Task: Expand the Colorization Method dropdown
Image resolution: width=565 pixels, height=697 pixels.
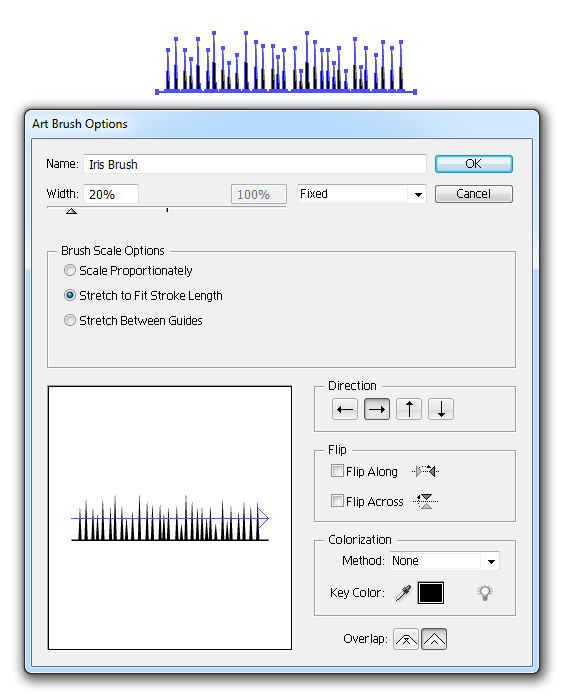Action: coord(444,561)
